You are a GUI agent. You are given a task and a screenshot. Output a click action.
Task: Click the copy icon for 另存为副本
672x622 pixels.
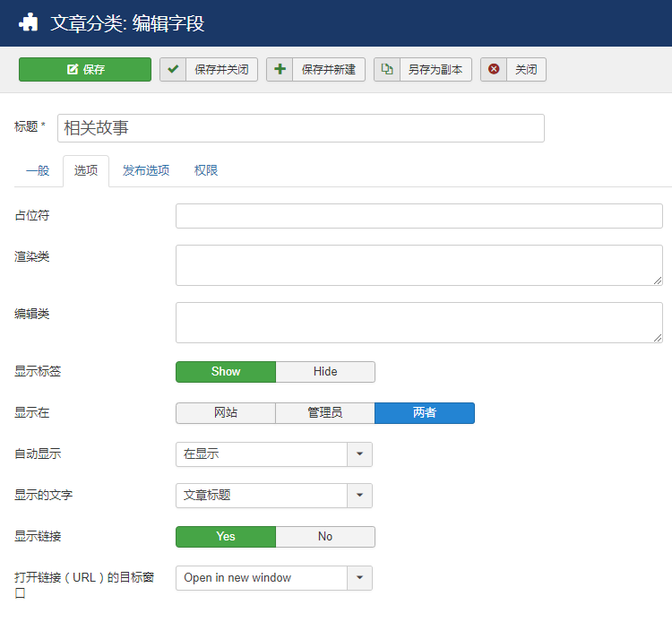[x=387, y=70]
